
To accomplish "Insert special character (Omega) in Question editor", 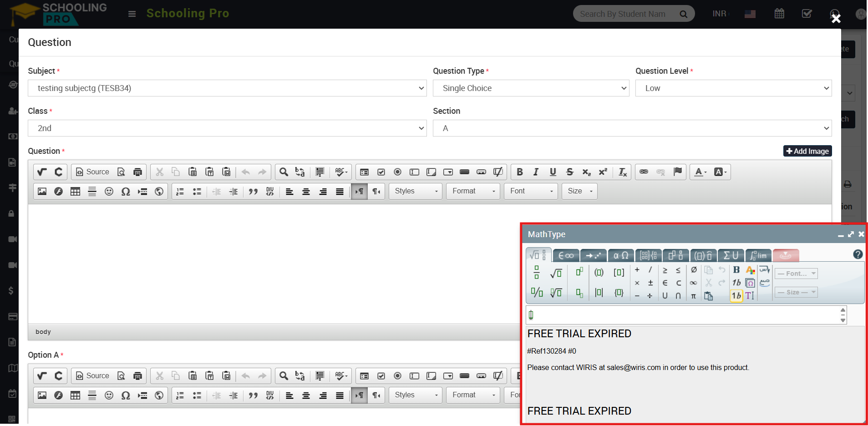I will [126, 192].
